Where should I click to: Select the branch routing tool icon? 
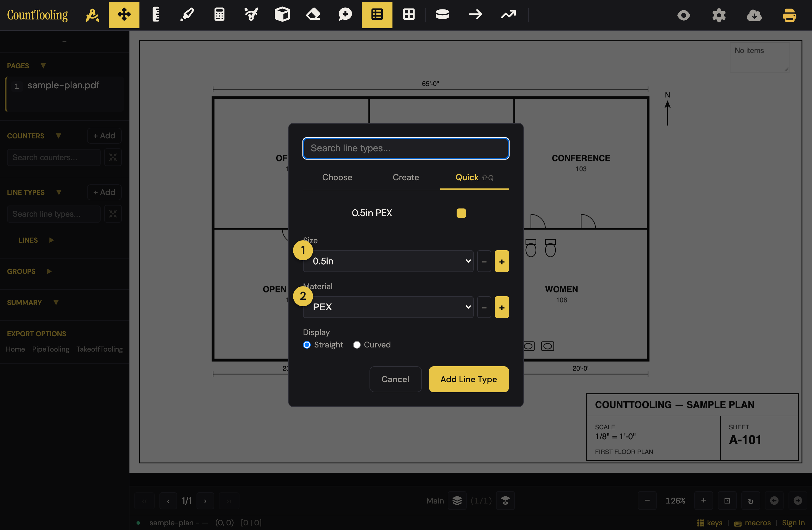pyautogui.click(x=251, y=15)
